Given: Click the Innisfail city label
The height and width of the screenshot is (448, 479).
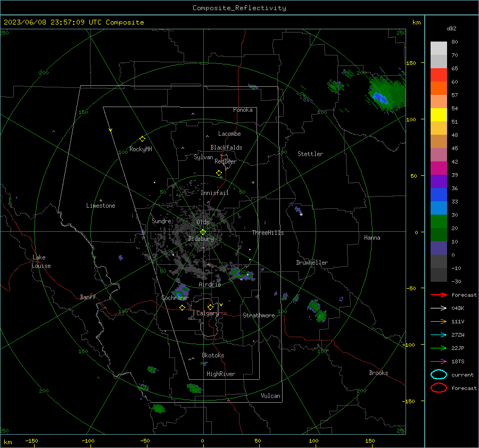Looking at the screenshot, I should [x=214, y=193].
